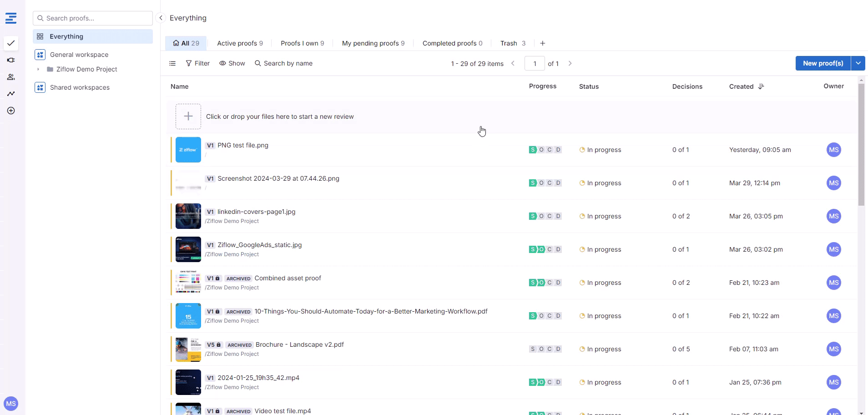Click the stage S progress indicator for linkedin-covers-page1.jpg
The width and height of the screenshot is (868, 415).
[532, 216]
